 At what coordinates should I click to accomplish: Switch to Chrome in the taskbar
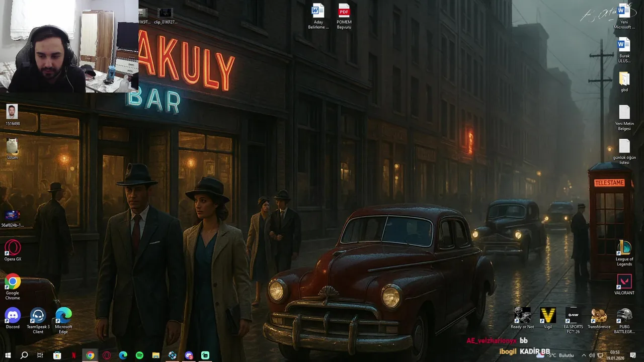tap(90, 355)
